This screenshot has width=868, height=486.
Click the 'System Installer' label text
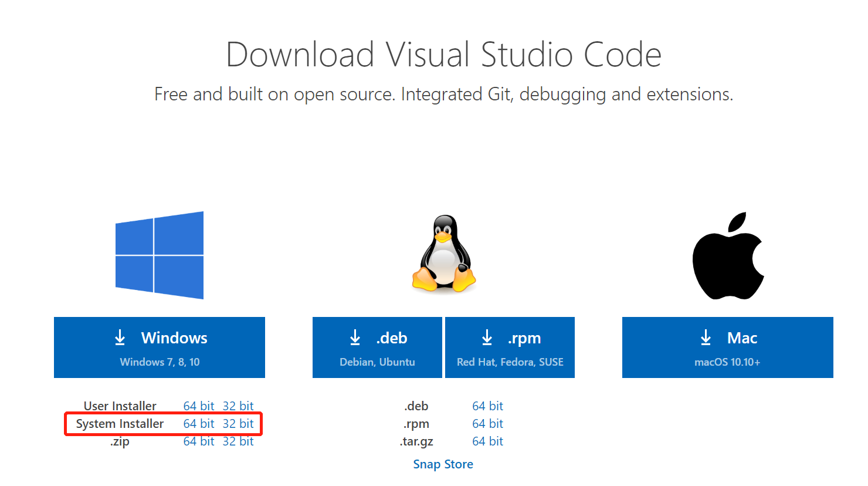pos(120,424)
